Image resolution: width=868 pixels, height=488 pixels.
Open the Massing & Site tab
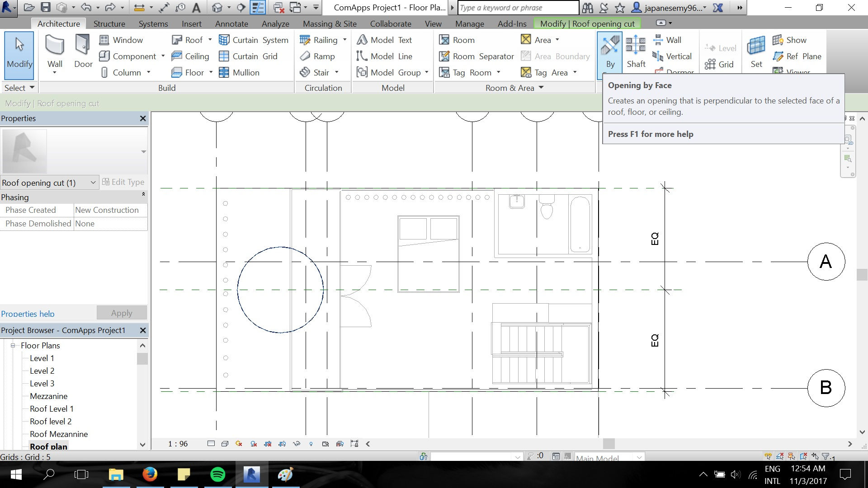(x=330, y=23)
